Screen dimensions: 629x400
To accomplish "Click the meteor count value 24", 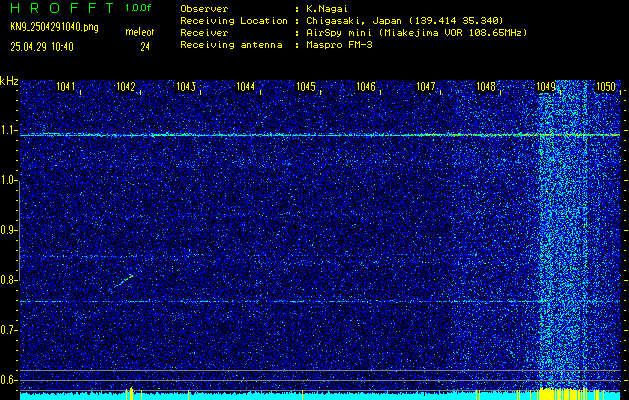I will coord(145,47).
